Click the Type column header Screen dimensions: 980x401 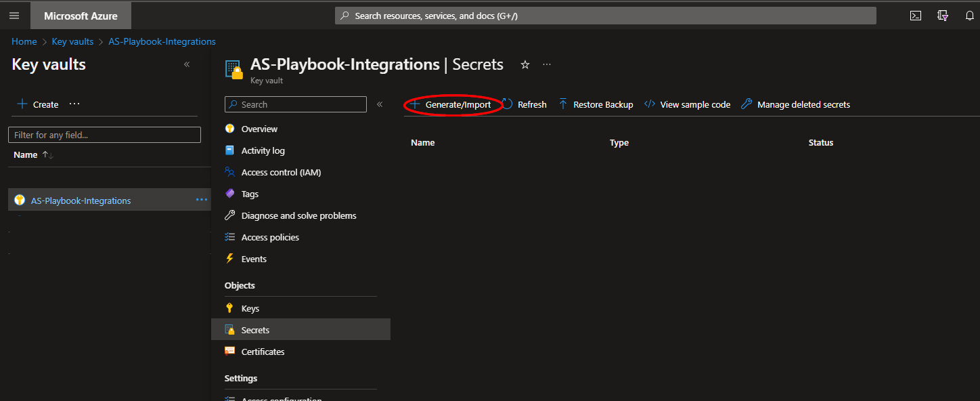(619, 143)
